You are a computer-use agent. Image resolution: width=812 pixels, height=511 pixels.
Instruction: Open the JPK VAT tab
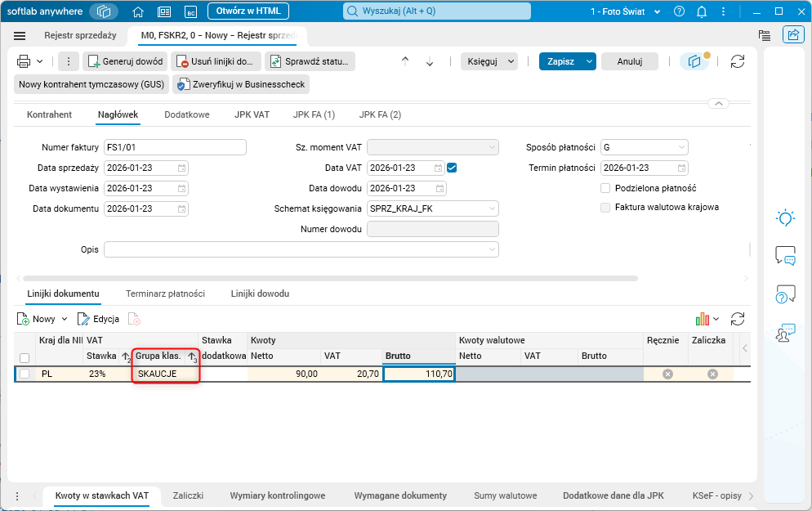click(252, 114)
